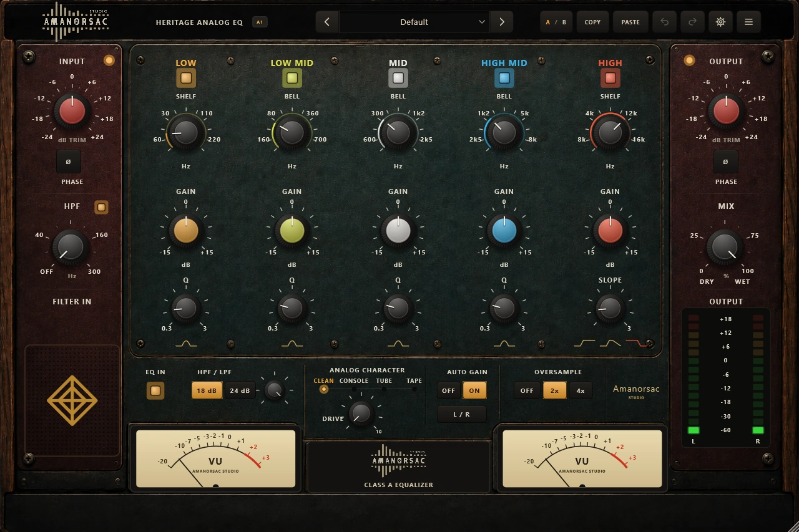This screenshot has height=532, width=799.
Task: Click the orange LOW gain knob
Action: tap(186, 230)
